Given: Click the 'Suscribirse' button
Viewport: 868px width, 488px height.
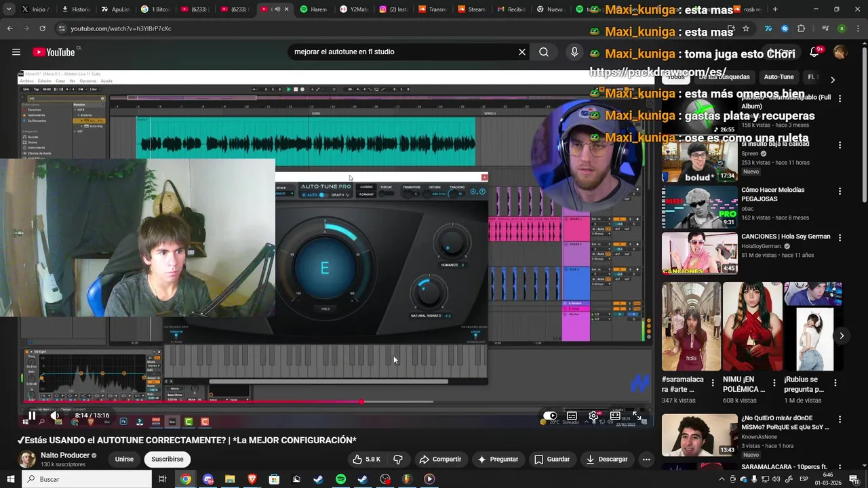Looking at the screenshot, I should (x=167, y=459).
